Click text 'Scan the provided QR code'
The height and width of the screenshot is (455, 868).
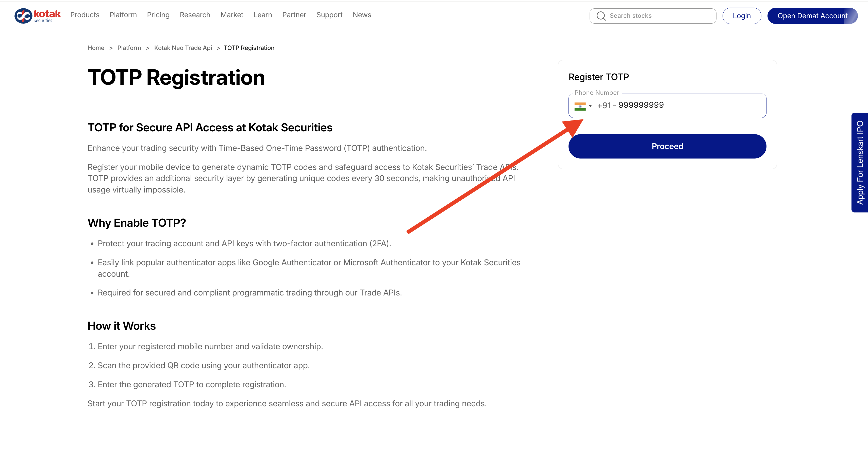click(x=204, y=365)
